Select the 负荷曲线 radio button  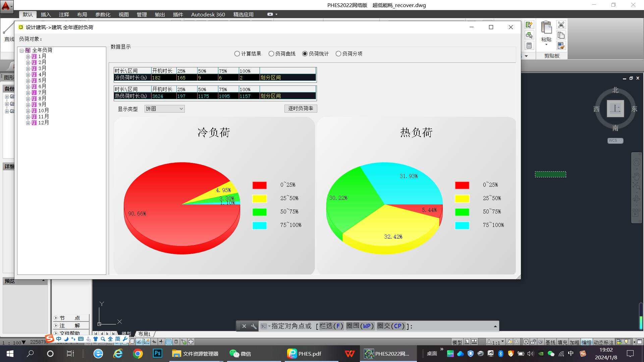tap(271, 54)
